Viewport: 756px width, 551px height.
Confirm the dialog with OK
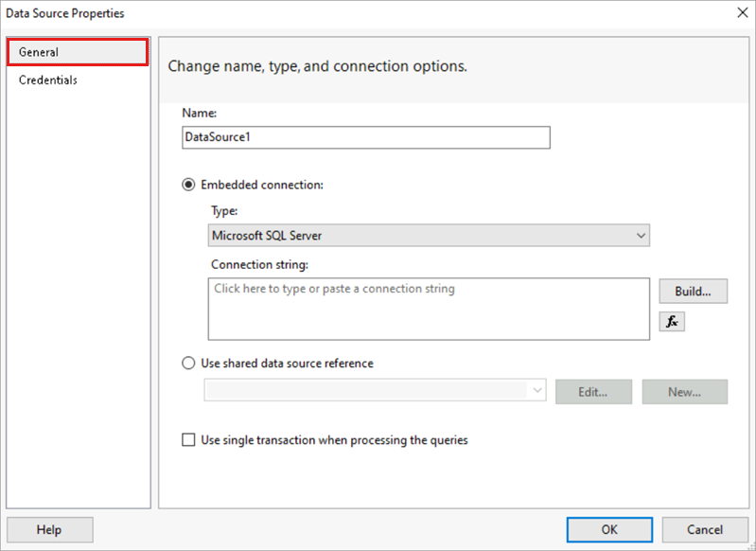pos(609,530)
